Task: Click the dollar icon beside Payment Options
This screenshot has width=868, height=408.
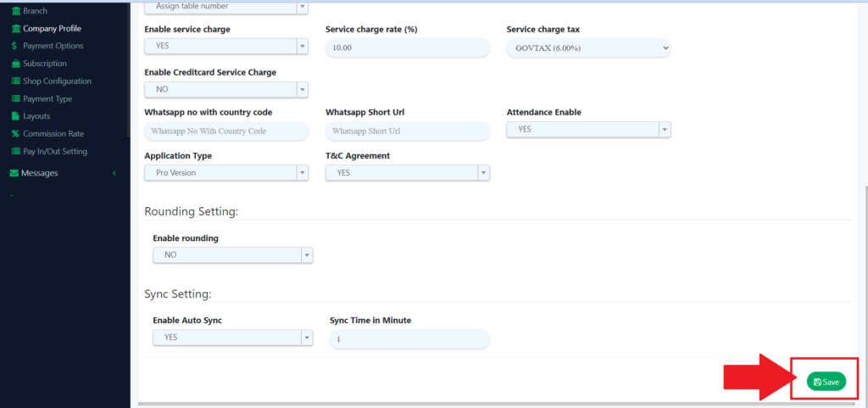Action: 15,46
